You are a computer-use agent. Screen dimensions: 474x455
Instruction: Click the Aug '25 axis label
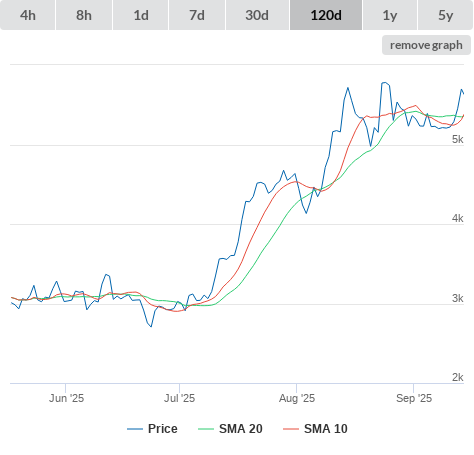(x=297, y=398)
